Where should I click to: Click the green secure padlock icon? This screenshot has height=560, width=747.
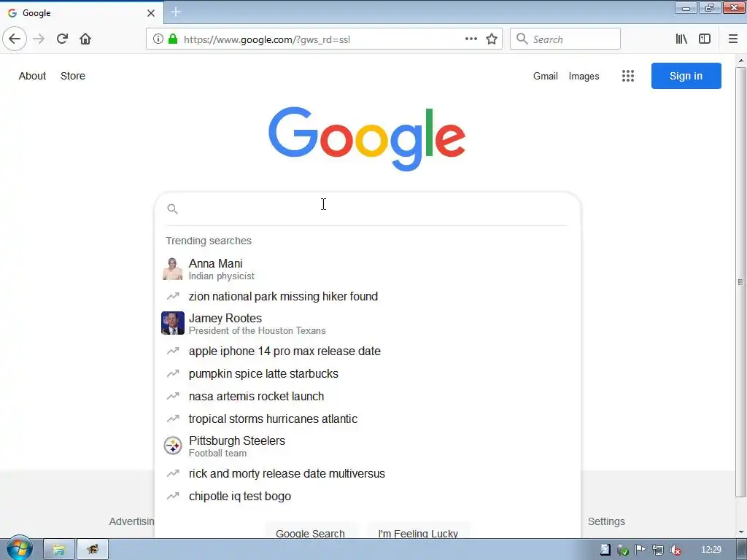tap(173, 39)
